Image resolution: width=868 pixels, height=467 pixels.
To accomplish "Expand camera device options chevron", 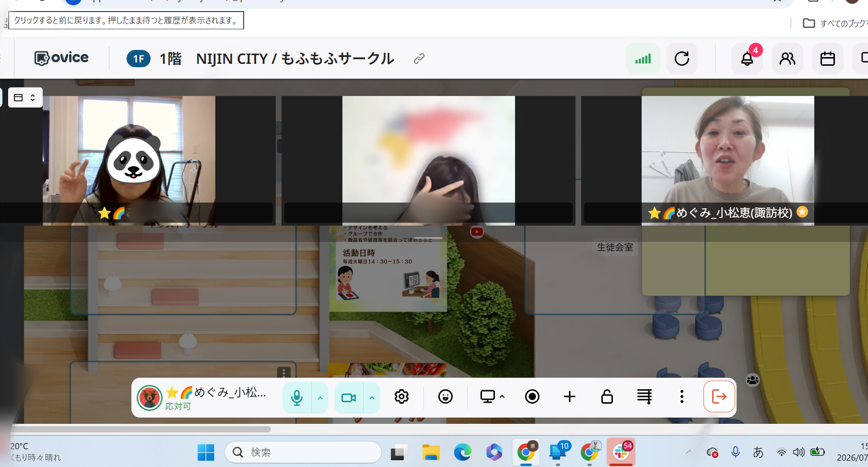I will pyautogui.click(x=372, y=397).
